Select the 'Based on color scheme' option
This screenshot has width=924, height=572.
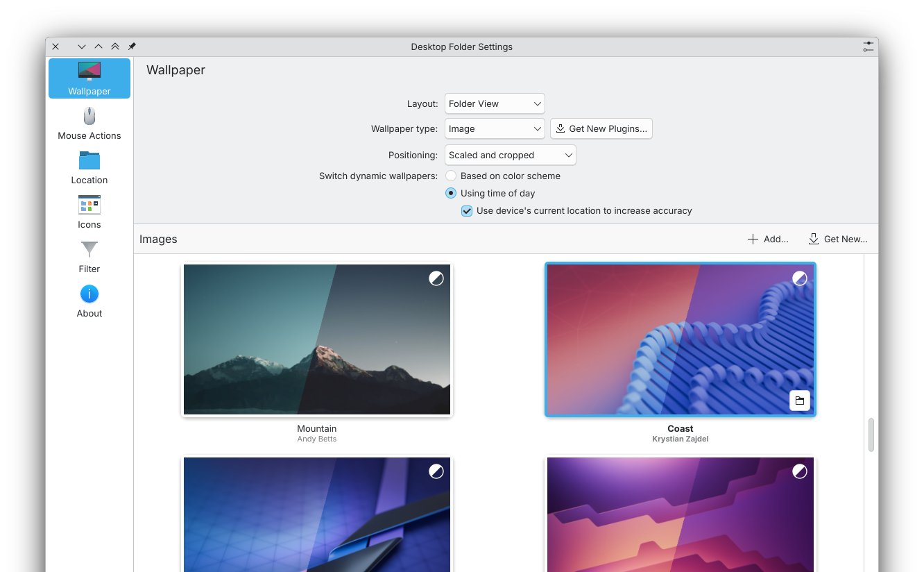(x=451, y=176)
